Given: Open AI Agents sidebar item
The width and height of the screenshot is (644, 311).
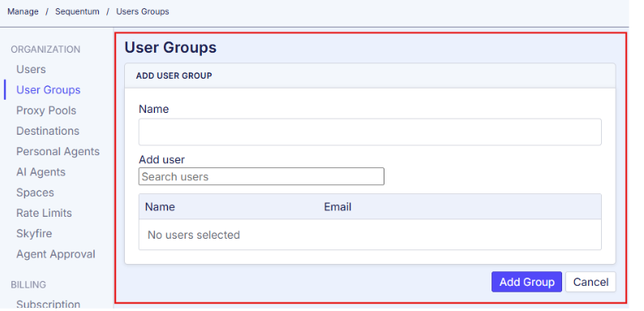Looking at the screenshot, I should [x=41, y=172].
